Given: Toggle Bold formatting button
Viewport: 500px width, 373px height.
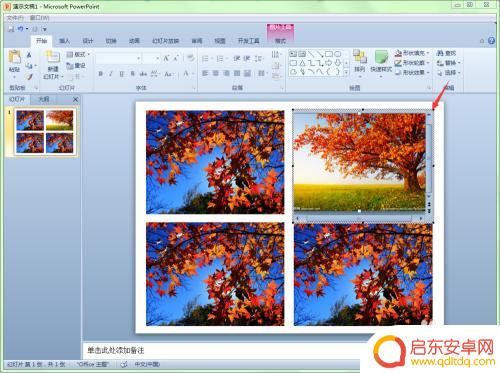Looking at the screenshot, I should pos(100,74).
